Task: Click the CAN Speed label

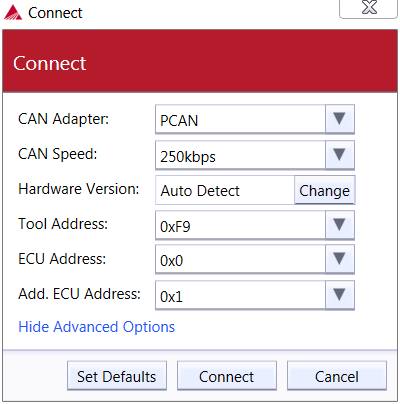Action: pyautogui.click(x=57, y=154)
